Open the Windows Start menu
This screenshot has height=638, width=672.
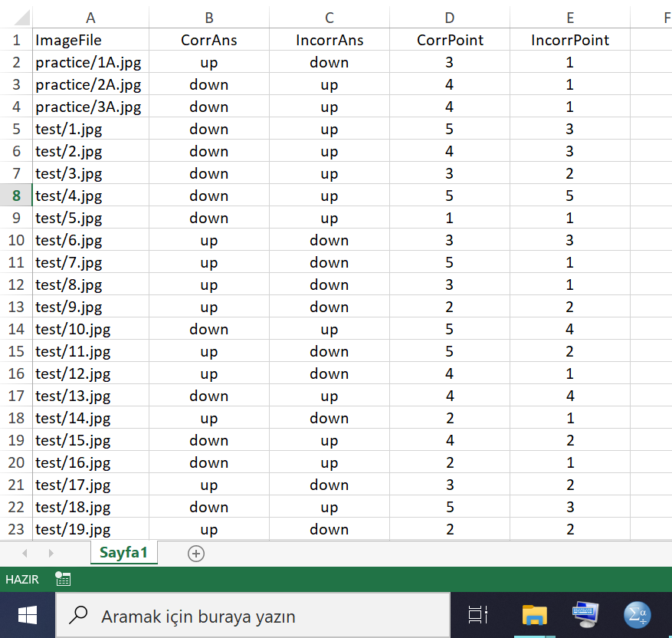[28, 615]
